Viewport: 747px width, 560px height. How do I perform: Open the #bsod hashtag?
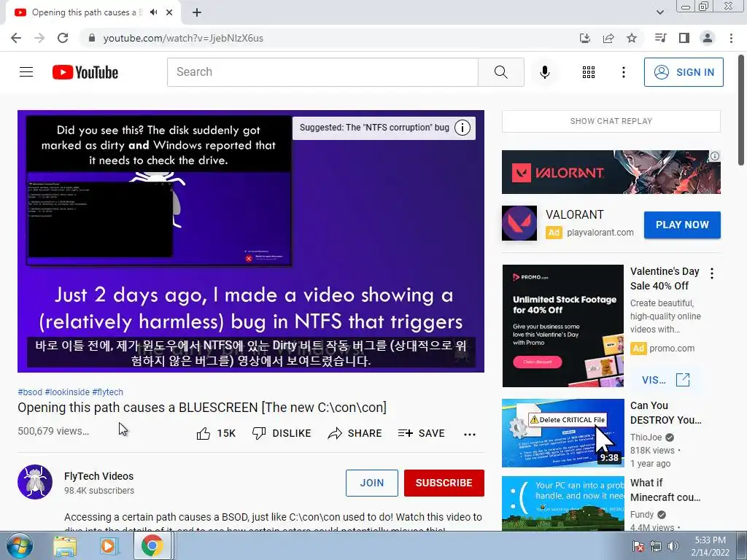click(30, 392)
